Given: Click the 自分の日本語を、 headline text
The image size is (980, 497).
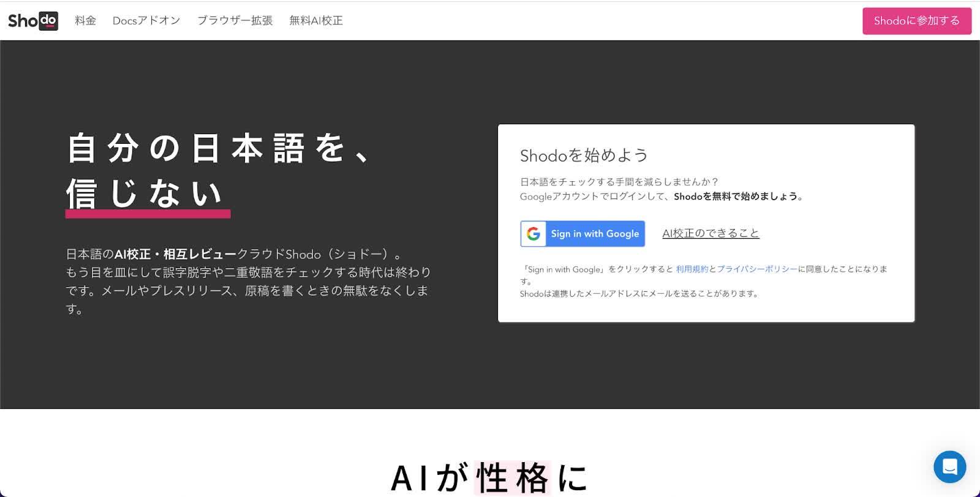Looking at the screenshot, I should [x=219, y=148].
